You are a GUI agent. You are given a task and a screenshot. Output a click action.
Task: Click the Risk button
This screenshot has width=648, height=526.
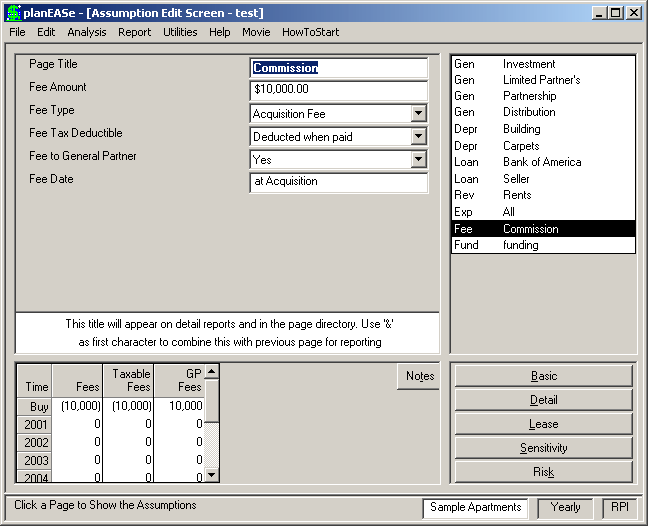point(543,472)
